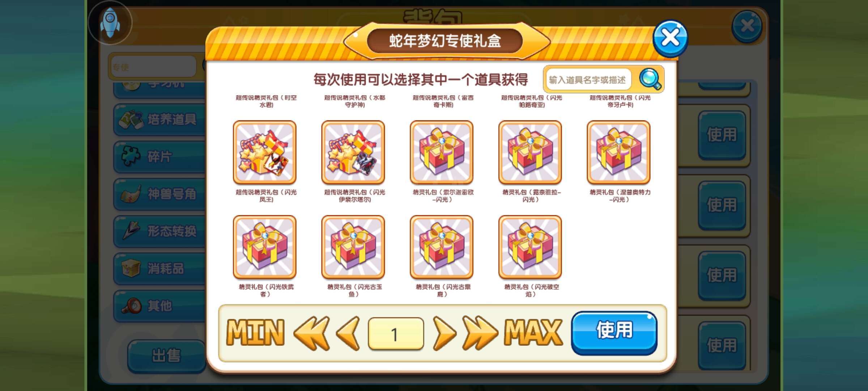
Task: Jump up with double right arrows
Action: pyautogui.click(x=480, y=333)
